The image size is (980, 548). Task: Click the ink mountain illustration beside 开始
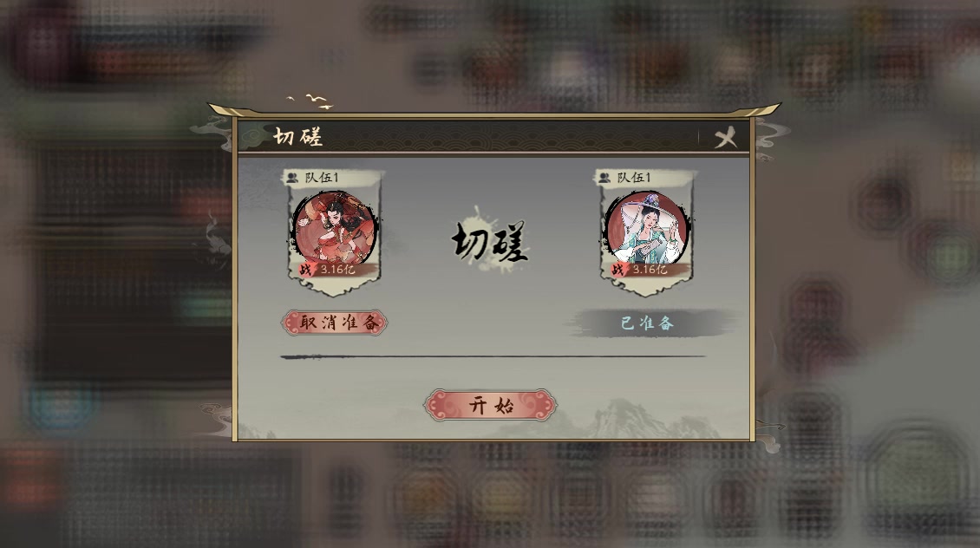[x=650, y=420]
